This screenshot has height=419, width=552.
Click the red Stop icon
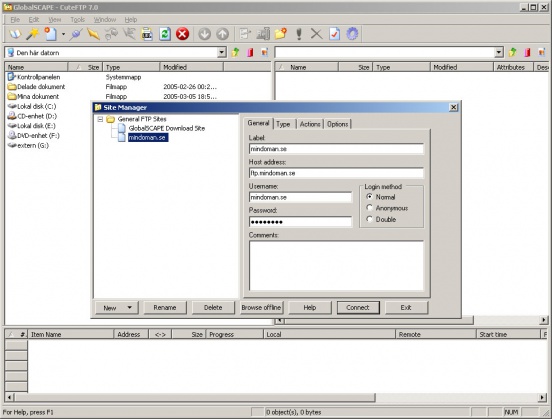point(182,34)
